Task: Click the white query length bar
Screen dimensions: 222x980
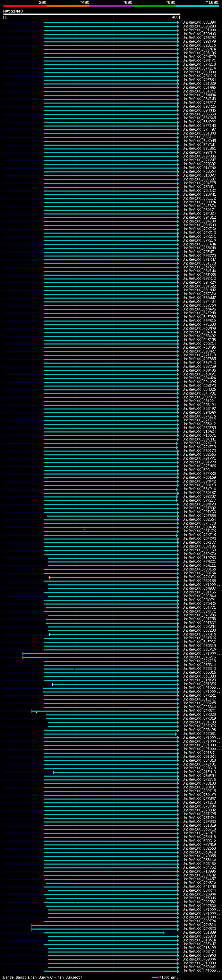Action: pyautogui.click(x=92, y=15)
